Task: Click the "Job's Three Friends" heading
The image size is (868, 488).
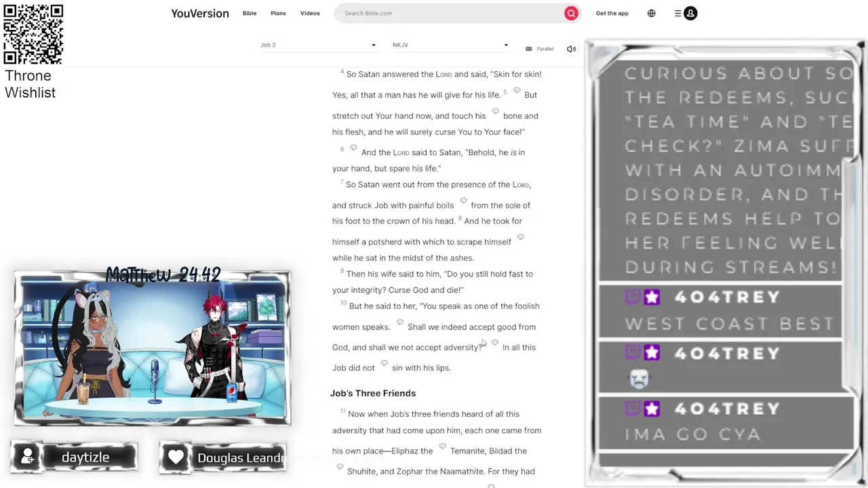Action: point(373,393)
